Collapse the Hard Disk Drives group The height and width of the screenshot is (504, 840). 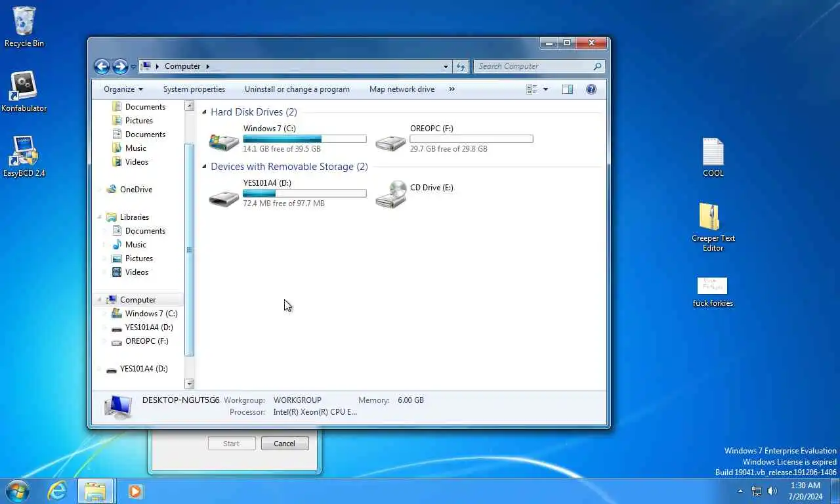pyautogui.click(x=204, y=112)
